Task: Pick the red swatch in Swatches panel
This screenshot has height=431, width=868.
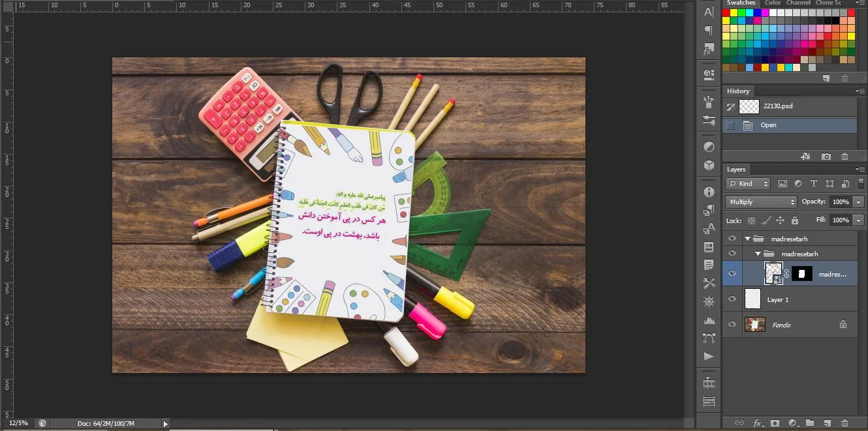Action: [x=726, y=13]
